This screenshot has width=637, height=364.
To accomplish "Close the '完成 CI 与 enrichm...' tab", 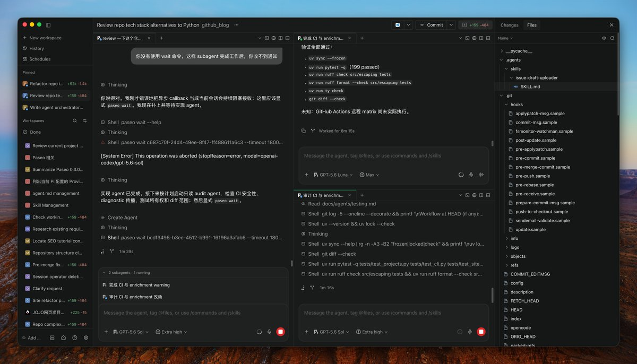I will click(x=349, y=38).
